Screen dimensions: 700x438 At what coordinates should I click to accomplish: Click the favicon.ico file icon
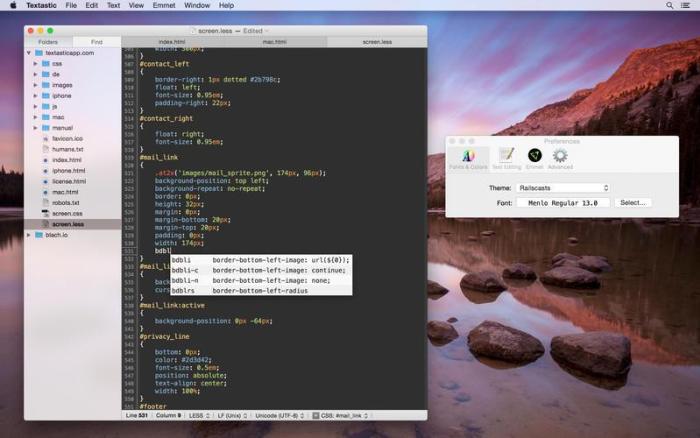(45, 139)
